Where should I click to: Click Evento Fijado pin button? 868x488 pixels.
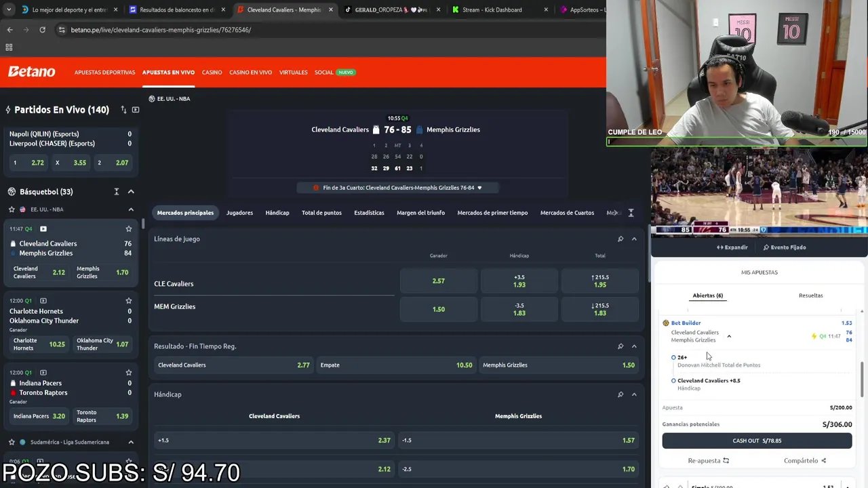(x=785, y=247)
